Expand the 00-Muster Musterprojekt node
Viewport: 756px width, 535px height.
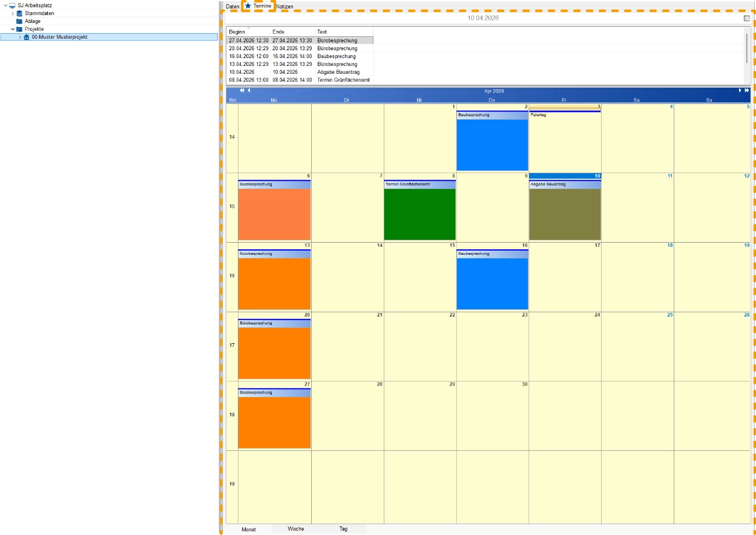point(19,37)
